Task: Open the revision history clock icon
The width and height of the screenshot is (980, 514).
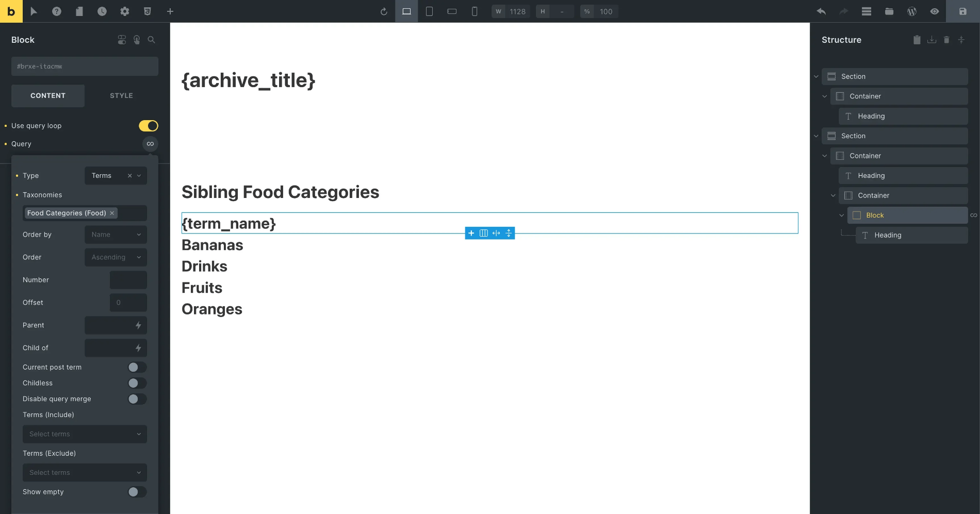Action: pyautogui.click(x=102, y=11)
